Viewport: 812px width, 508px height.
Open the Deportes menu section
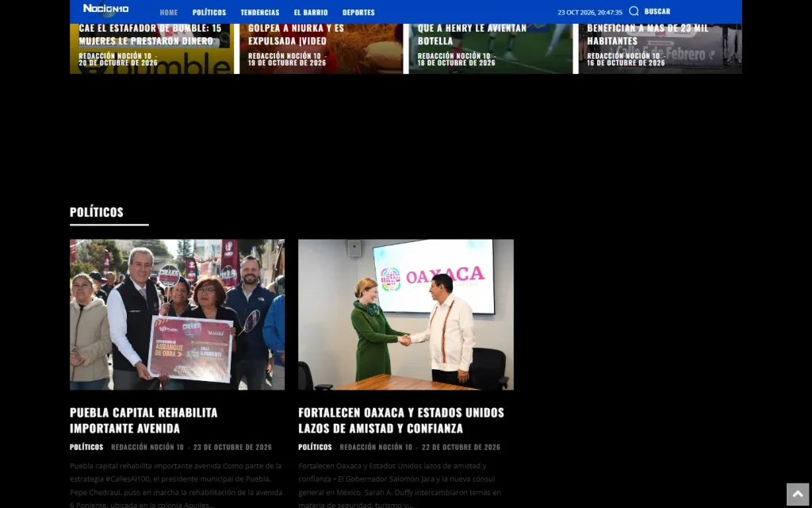[x=358, y=12]
